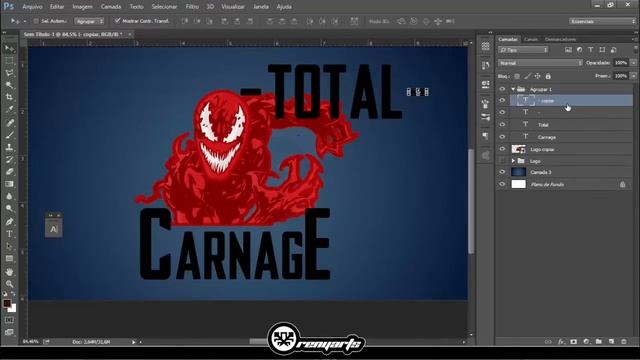This screenshot has height=360, width=640.
Task: Select the Blur tool
Action: [x=9, y=196]
